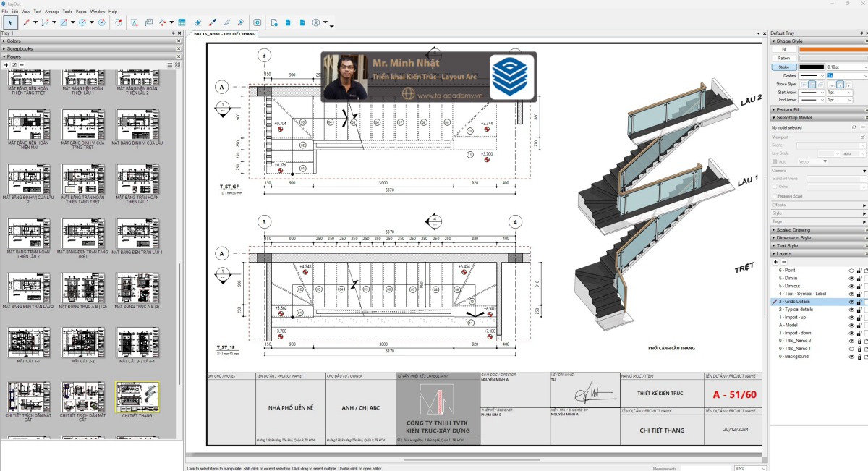868x471 pixels.
Task: Switch Pages panel to list view
Action: (170, 64)
